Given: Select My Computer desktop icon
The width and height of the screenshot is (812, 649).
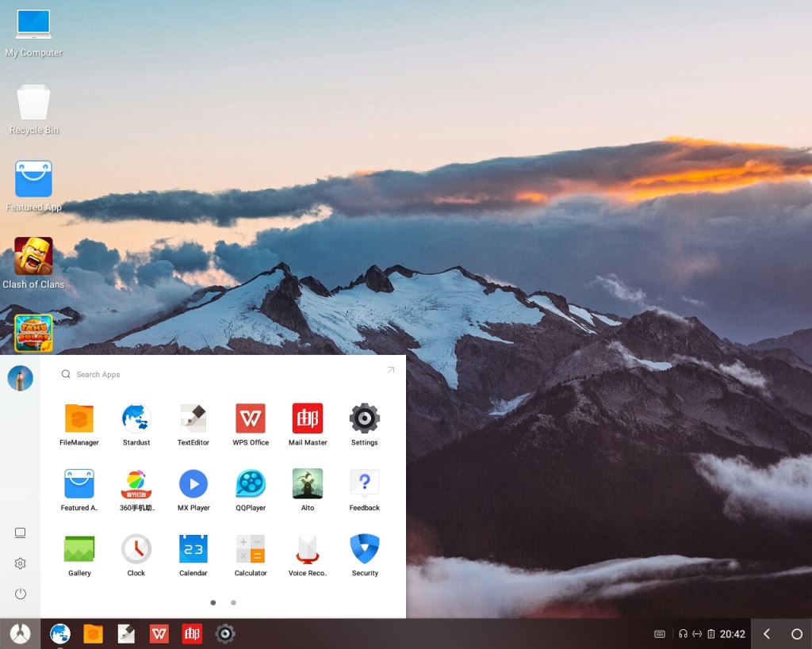Looking at the screenshot, I should 33,32.
